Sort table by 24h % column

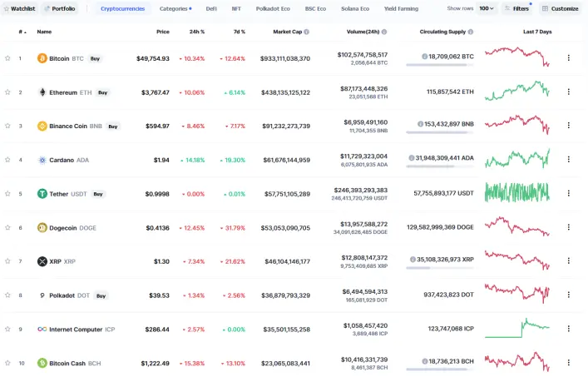tap(197, 32)
